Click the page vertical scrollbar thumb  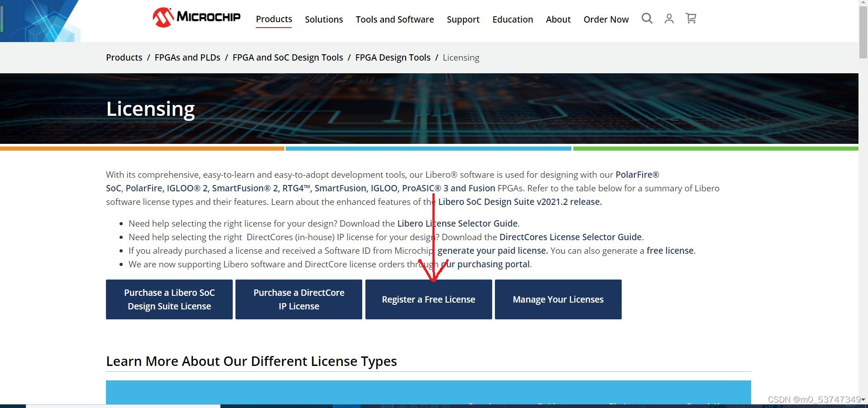coord(863,33)
